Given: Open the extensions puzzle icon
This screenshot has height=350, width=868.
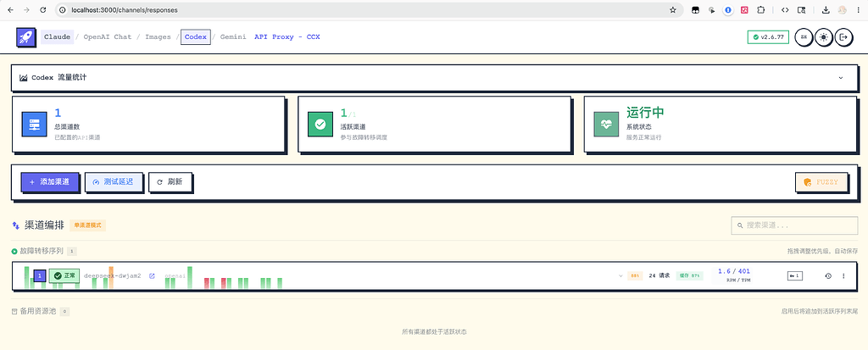Looking at the screenshot, I should [x=760, y=10].
